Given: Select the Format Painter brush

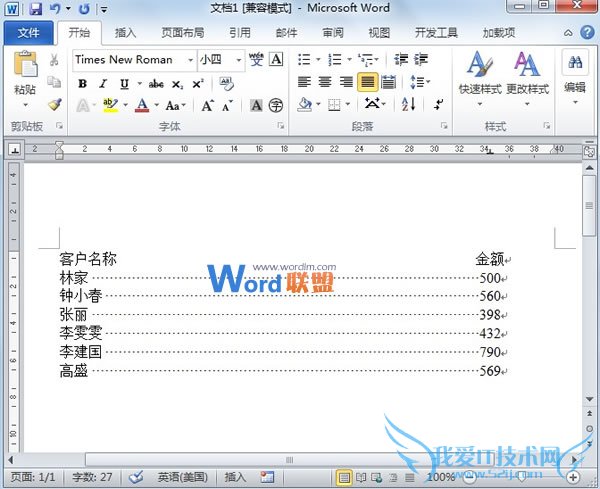Looking at the screenshot, I should click(x=55, y=104).
